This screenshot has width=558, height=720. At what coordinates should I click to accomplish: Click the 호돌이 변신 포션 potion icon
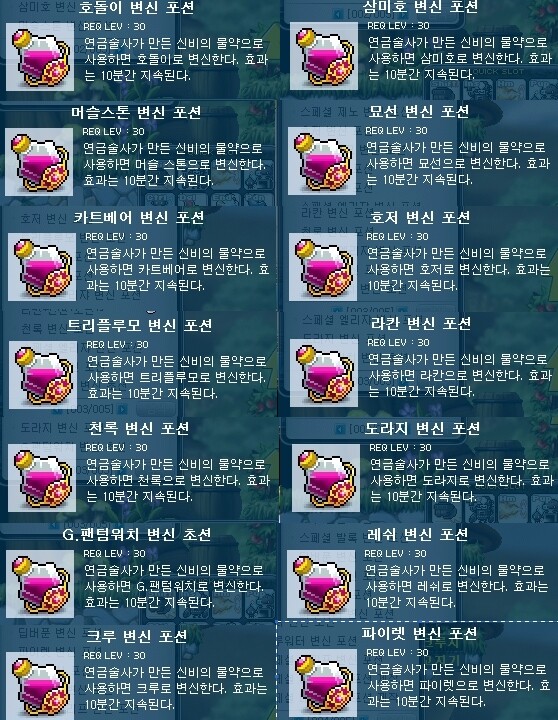(40, 57)
